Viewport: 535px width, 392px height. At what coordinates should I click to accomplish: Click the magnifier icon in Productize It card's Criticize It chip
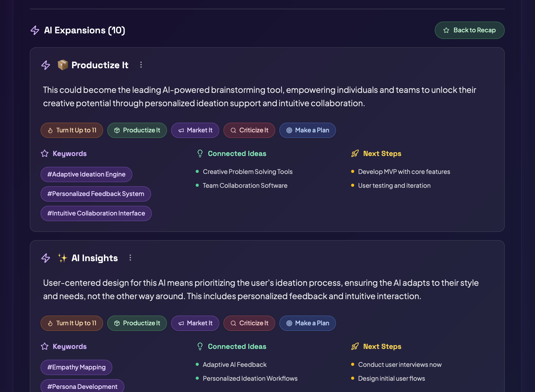233,130
